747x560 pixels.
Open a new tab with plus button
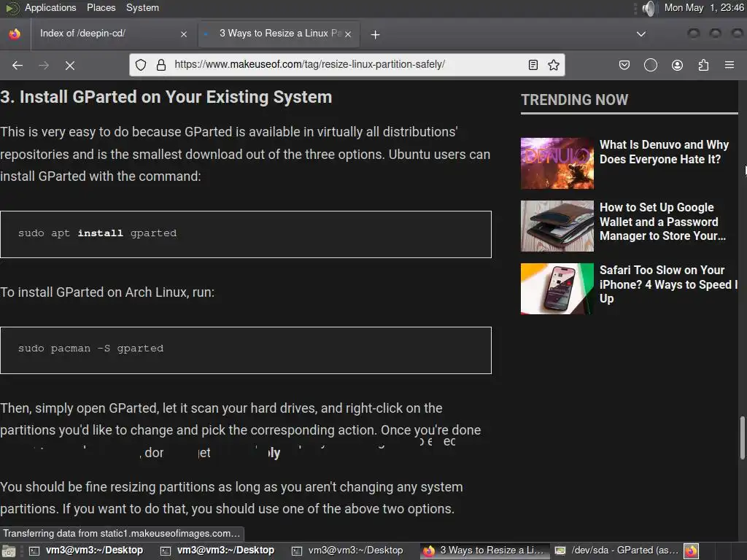[x=376, y=34]
